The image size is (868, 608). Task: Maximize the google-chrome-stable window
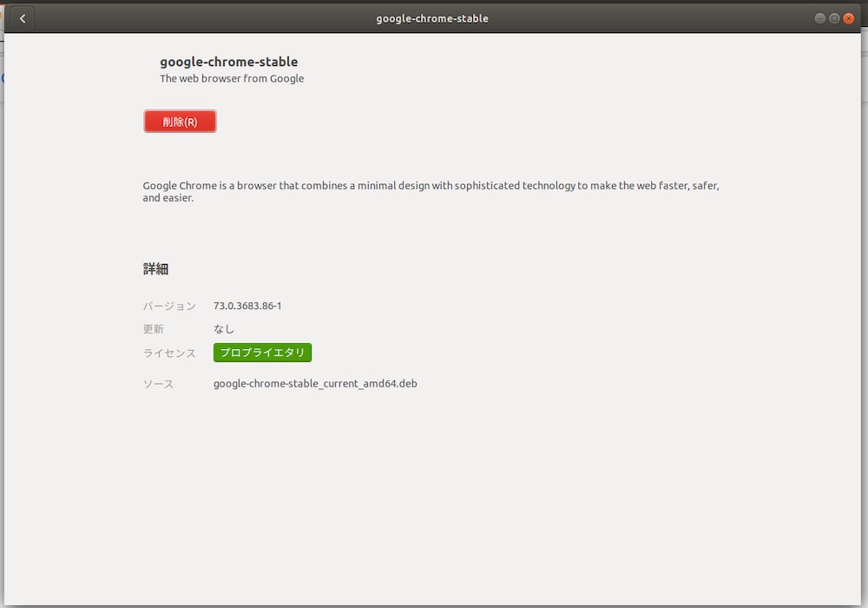click(834, 18)
